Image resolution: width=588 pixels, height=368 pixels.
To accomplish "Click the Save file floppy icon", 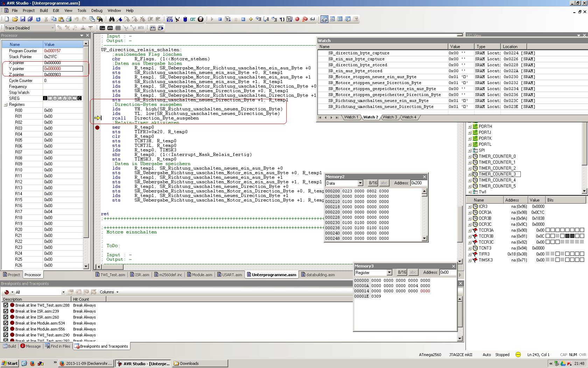I will point(23,19).
